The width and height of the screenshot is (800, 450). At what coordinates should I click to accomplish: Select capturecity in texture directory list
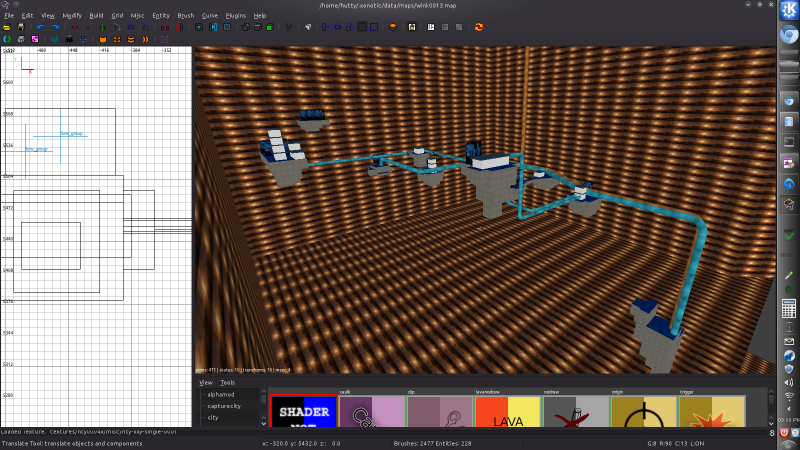[x=224, y=406]
